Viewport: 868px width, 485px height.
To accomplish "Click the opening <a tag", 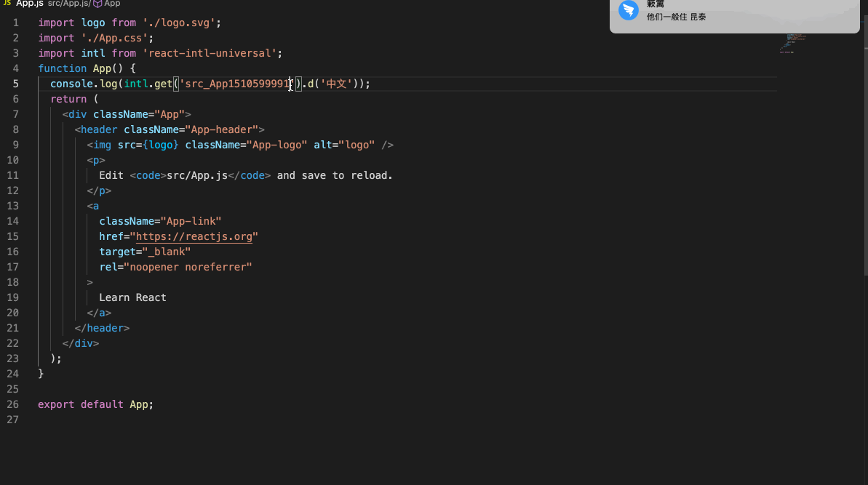I will (x=93, y=206).
